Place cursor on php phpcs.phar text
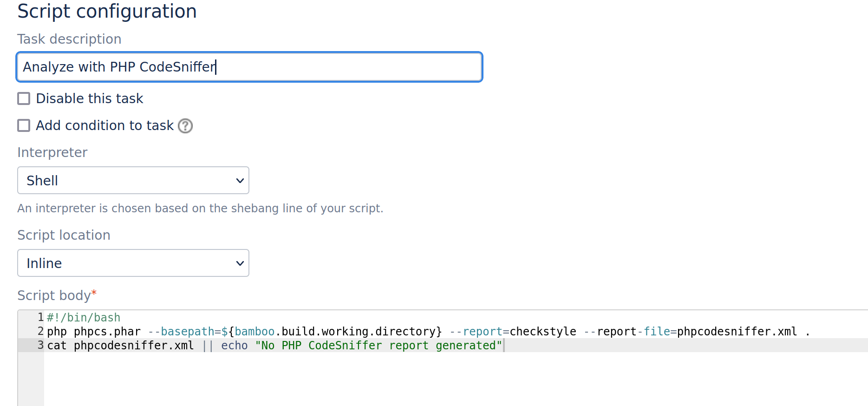The image size is (868, 406). (93, 332)
